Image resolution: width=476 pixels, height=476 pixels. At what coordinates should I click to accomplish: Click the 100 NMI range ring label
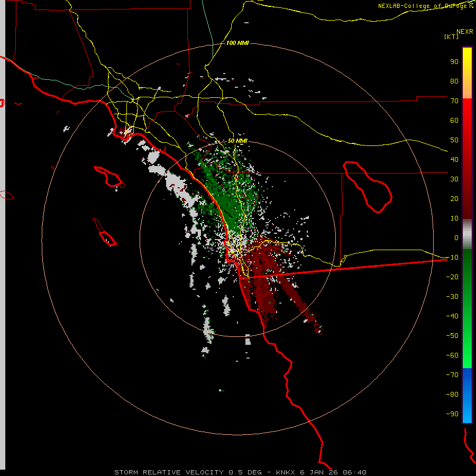tap(237, 43)
